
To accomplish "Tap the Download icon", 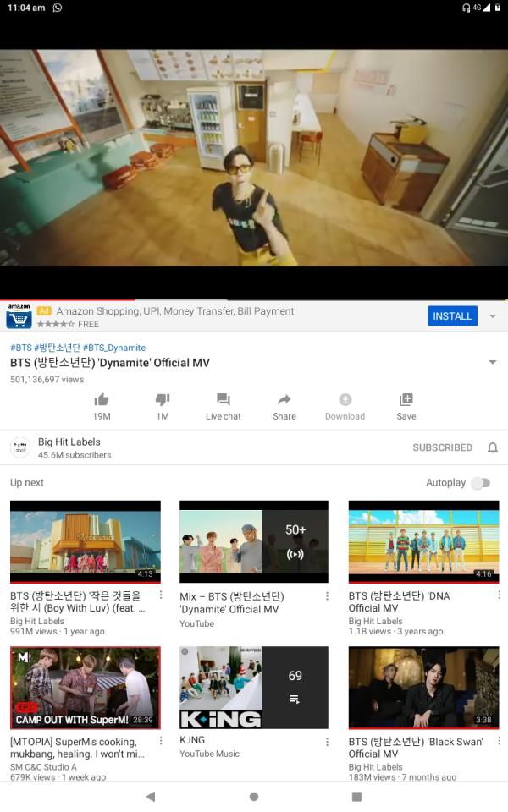I will coord(345,399).
